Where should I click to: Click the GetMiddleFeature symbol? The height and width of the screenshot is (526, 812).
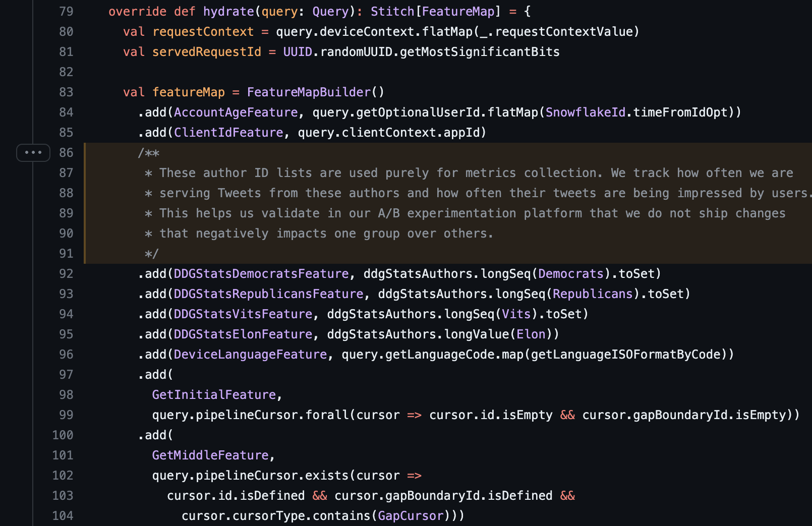click(210, 455)
